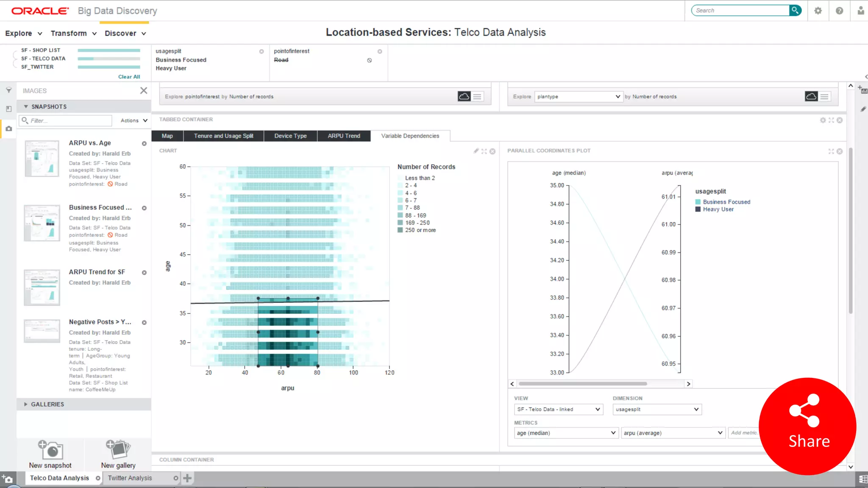
Task: Click the red Share button
Action: 808,426
